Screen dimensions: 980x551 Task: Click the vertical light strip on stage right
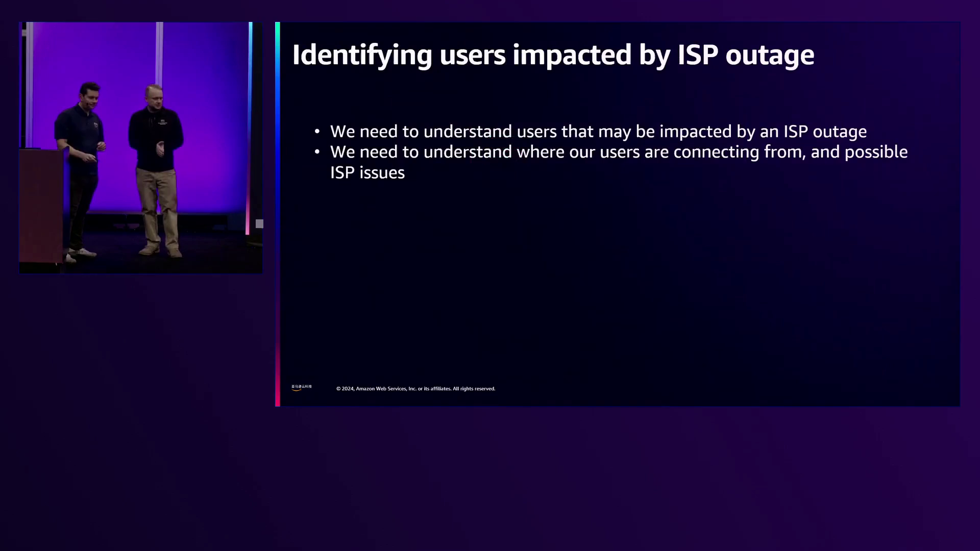tap(250, 128)
